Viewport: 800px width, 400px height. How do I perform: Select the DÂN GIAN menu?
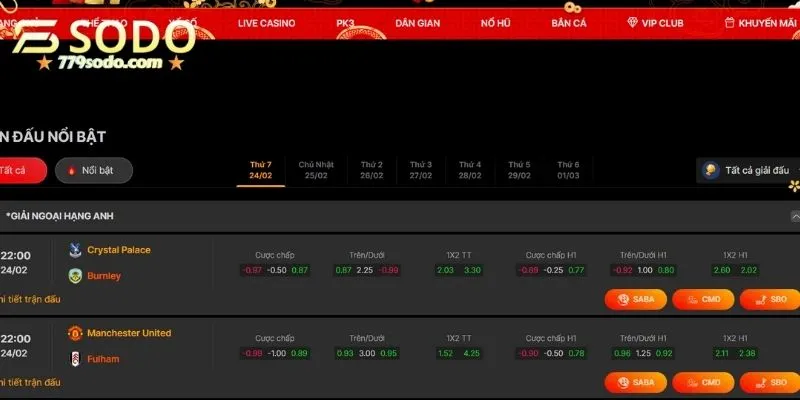pos(417,23)
